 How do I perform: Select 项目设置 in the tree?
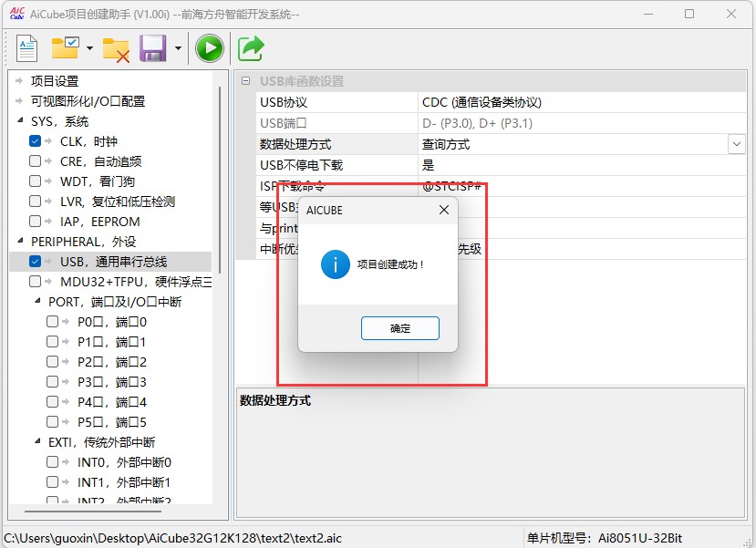point(55,81)
